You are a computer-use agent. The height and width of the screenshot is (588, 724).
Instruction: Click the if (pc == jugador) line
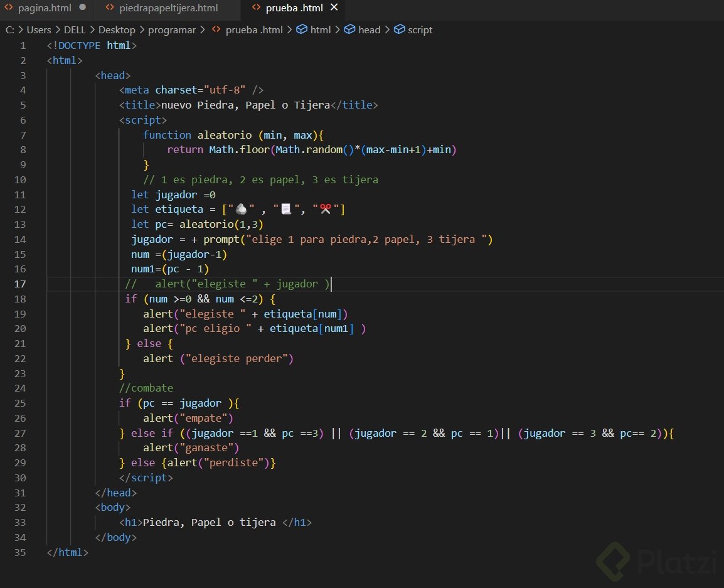[x=179, y=404]
